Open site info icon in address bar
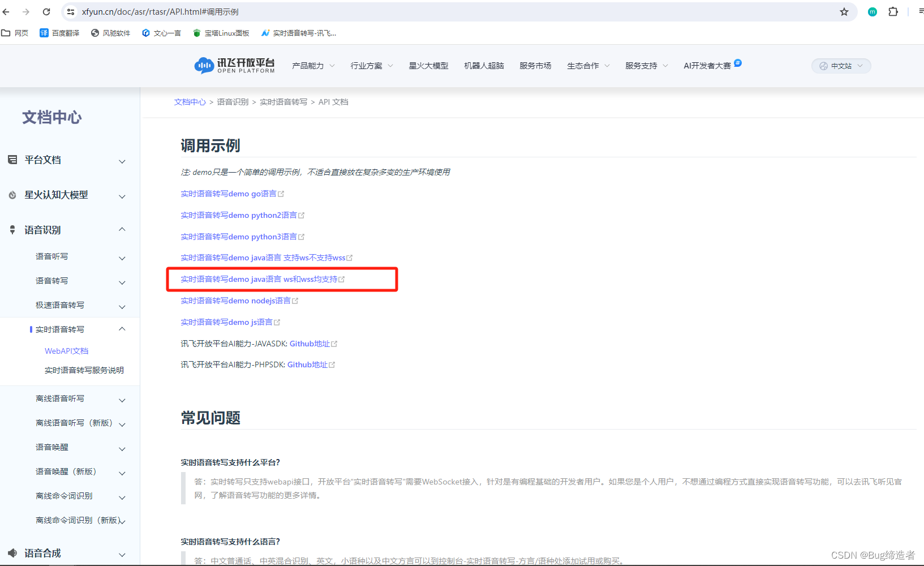 point(71,11)
